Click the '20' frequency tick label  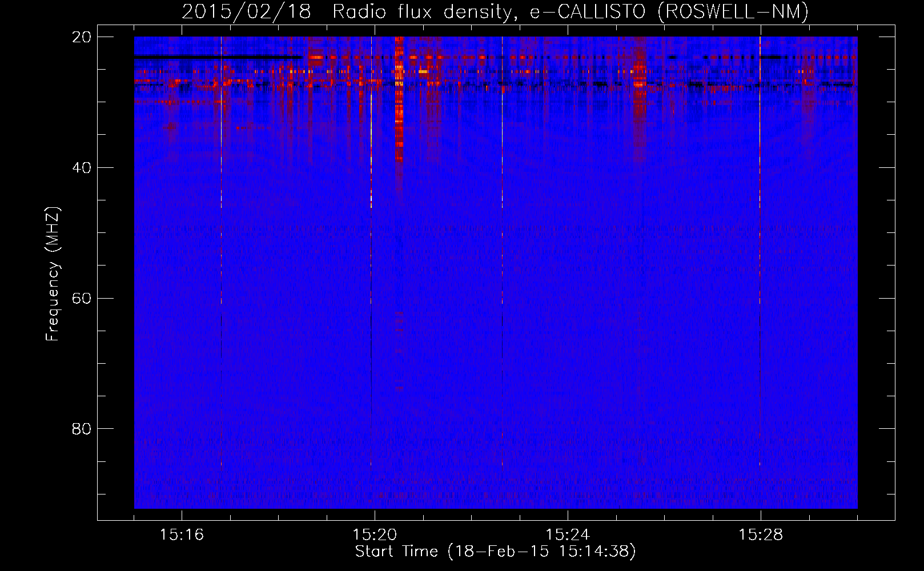click(82, 37)
